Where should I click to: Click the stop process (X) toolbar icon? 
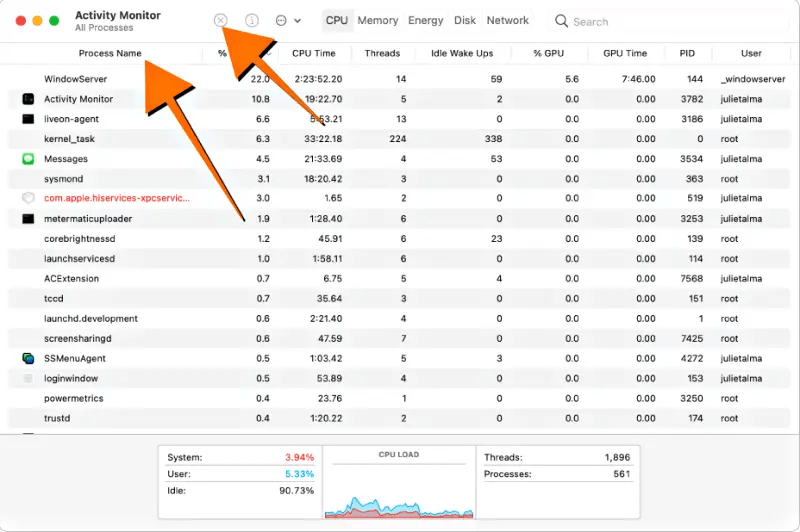(220, 20)
